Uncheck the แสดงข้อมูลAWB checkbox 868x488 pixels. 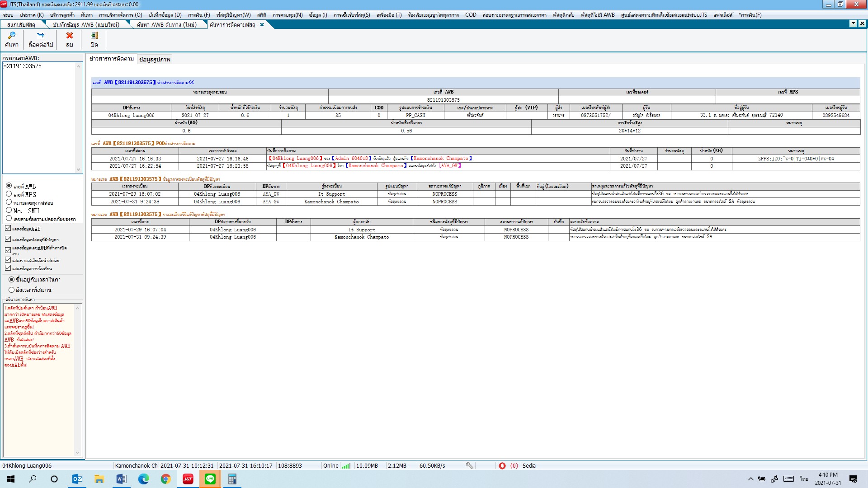point(8,228)
